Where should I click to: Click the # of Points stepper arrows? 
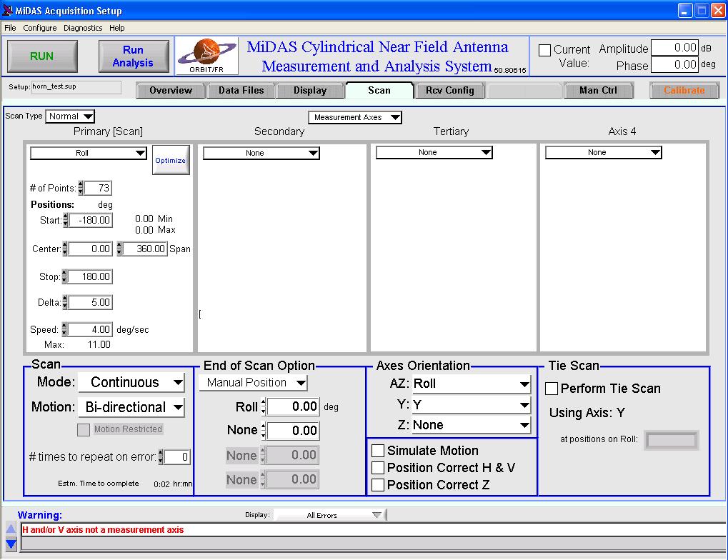tap(81, 188)
